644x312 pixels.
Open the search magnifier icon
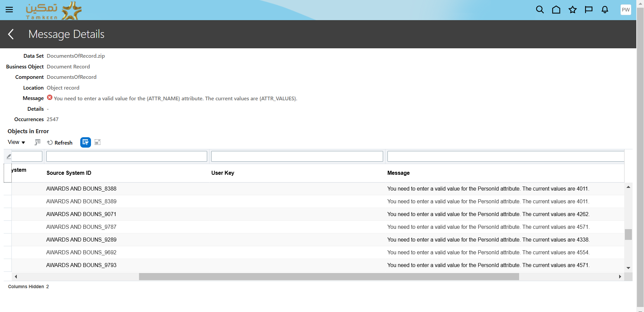tap(540, 10)
